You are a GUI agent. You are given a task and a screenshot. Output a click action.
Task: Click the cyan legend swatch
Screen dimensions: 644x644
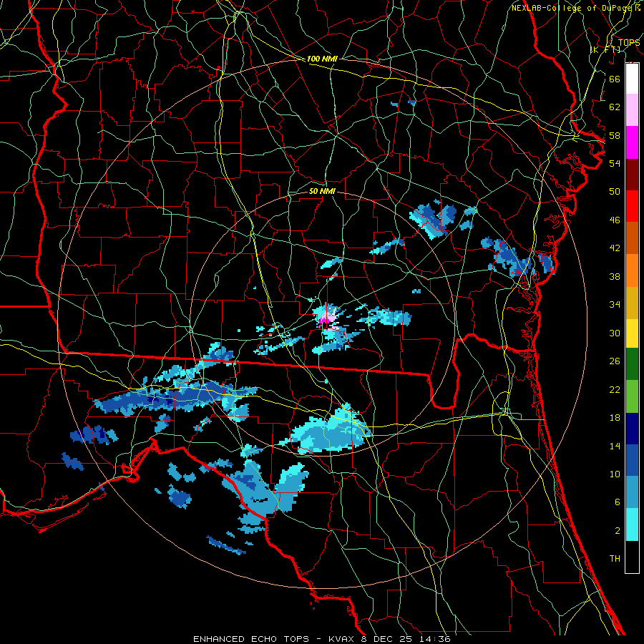(632, 525)
